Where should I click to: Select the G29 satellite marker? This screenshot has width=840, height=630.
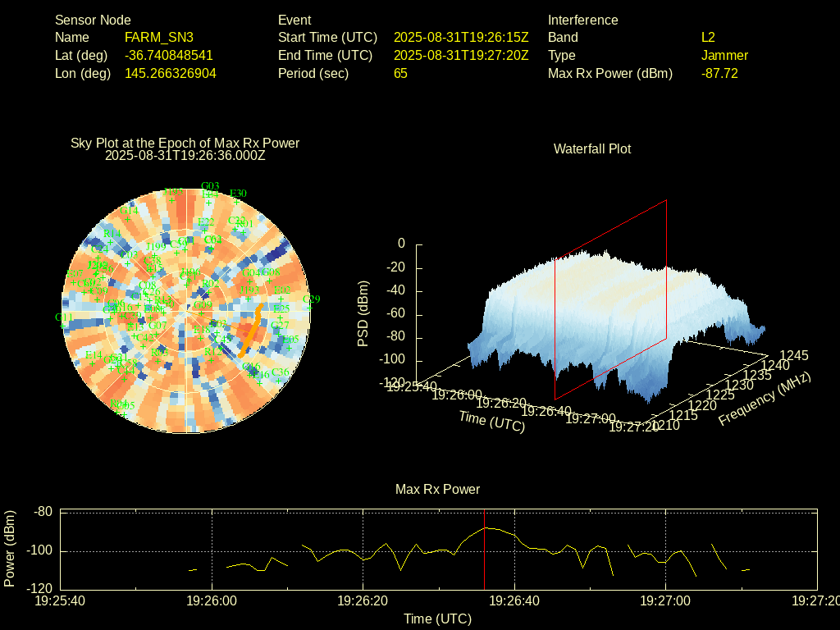tap(309, 307)
